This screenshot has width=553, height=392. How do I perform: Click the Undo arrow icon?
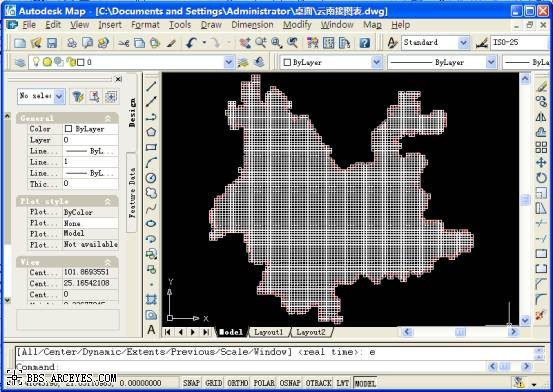tap(192, 43)
